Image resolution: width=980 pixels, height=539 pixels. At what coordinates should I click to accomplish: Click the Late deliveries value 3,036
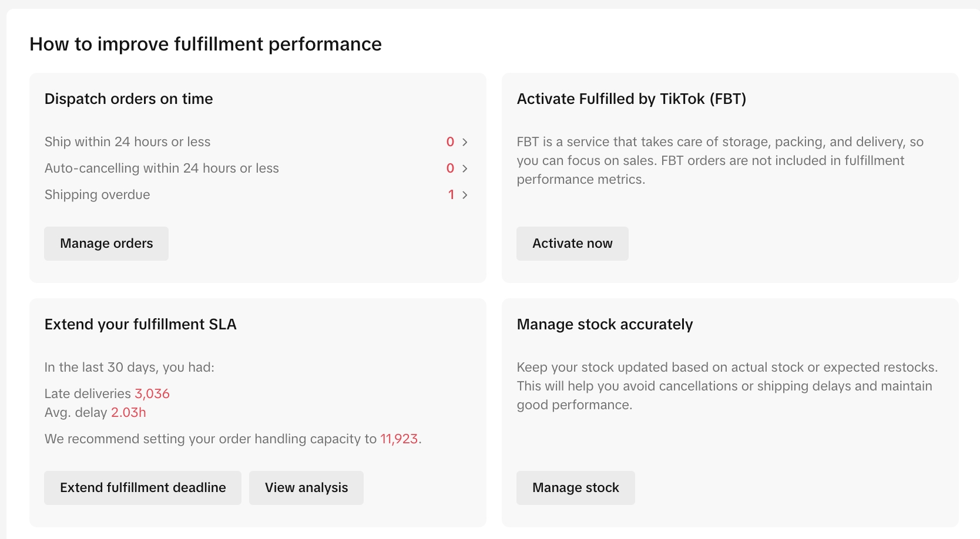[152, 394]
